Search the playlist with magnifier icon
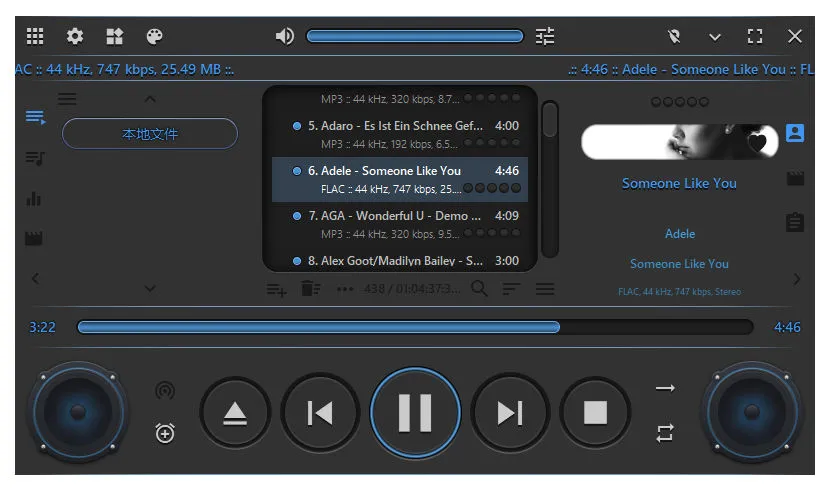The width and height of the screenshot is (830, 489). [479, 288]
